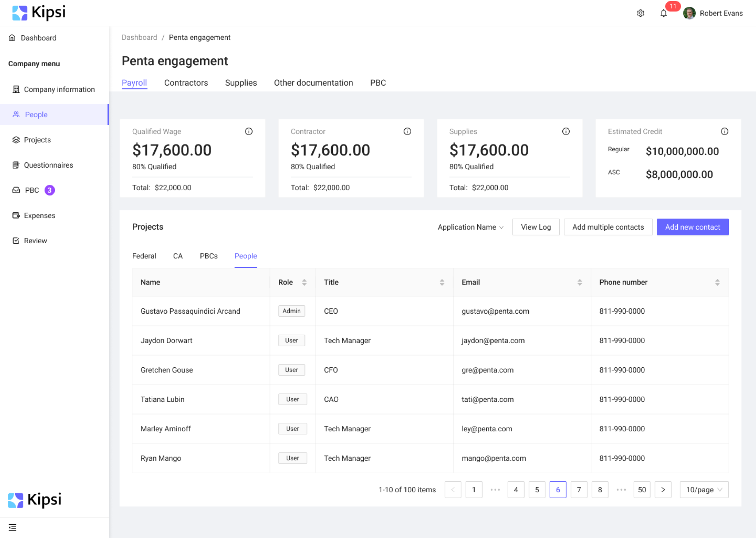Open the 10/page page size dropdown
This screenshot has height=538, width=756.
[x=703, y=490]
